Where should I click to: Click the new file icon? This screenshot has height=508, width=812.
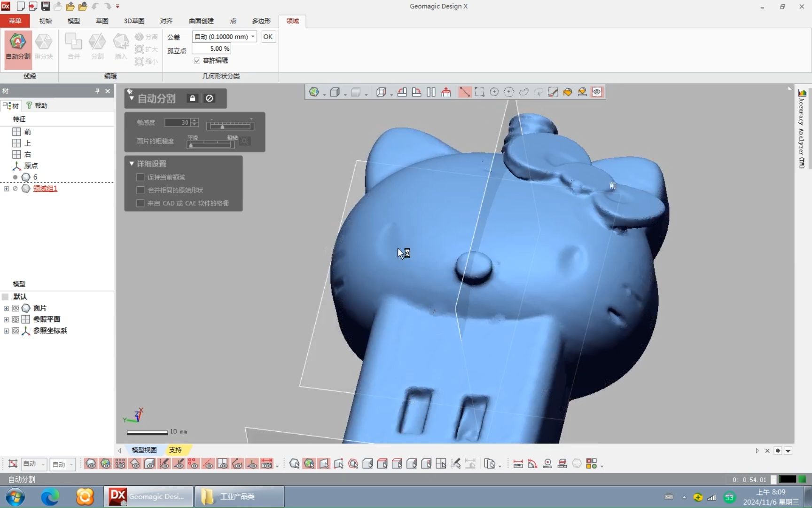21,6
